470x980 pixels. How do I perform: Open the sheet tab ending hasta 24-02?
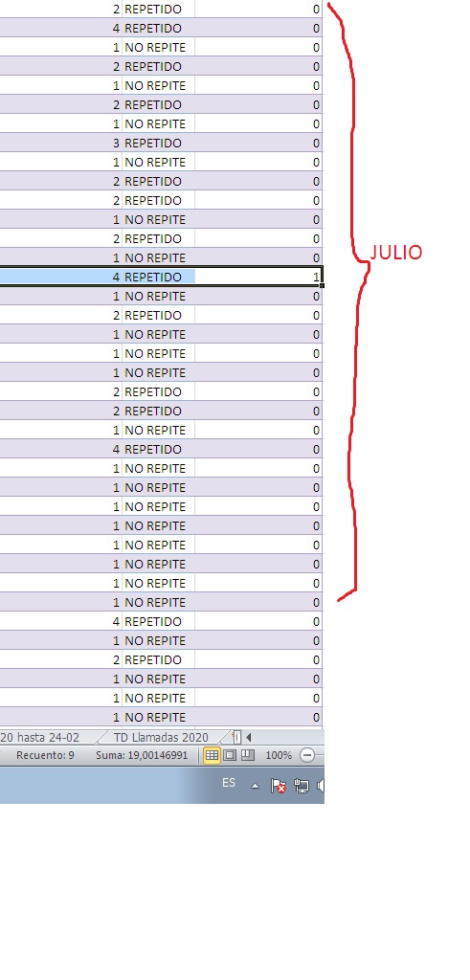click(40, 737)
